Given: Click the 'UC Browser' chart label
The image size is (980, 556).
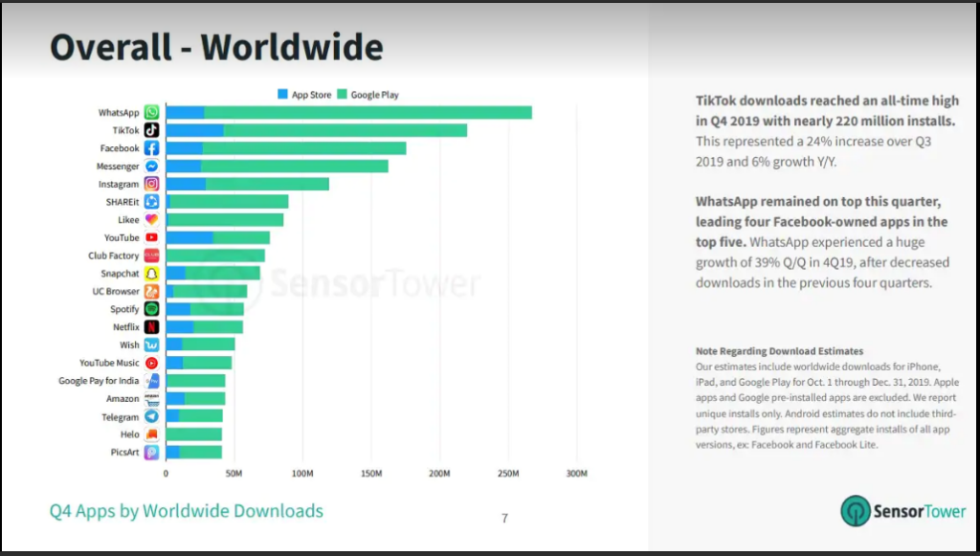Looking at the screenshot, I should click(116, 291).
